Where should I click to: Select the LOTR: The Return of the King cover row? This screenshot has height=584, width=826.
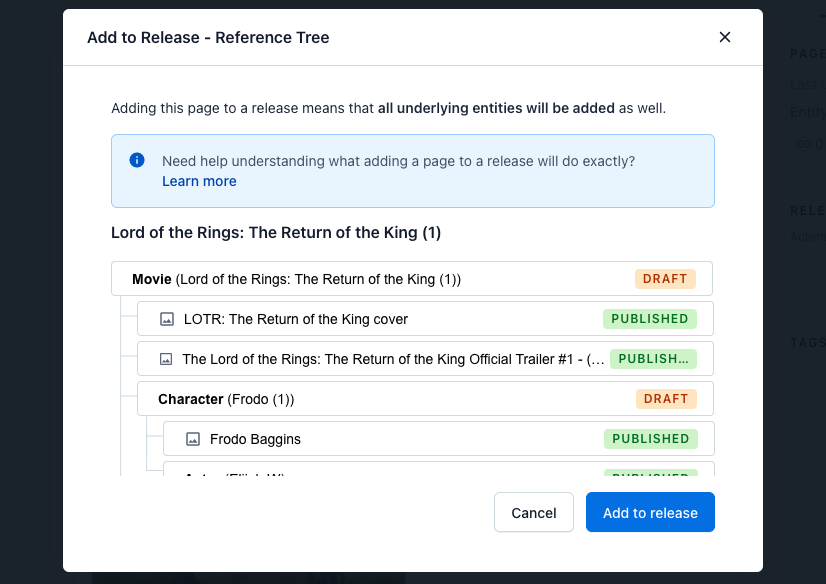(x=380, y=319)
